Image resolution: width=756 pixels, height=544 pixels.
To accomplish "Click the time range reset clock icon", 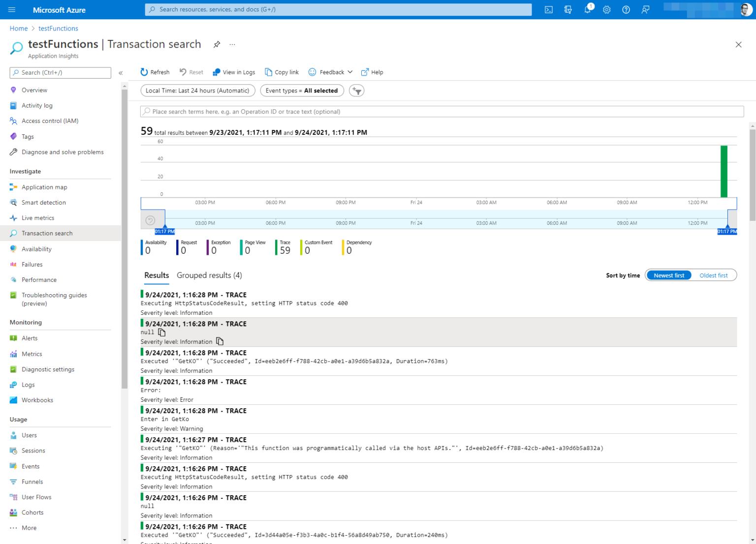I will coord(151,220).
